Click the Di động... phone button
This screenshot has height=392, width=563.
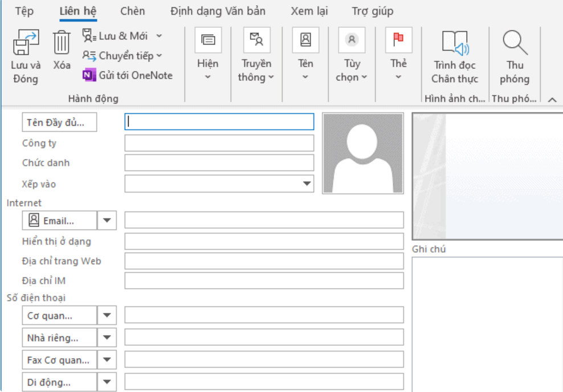60,382
